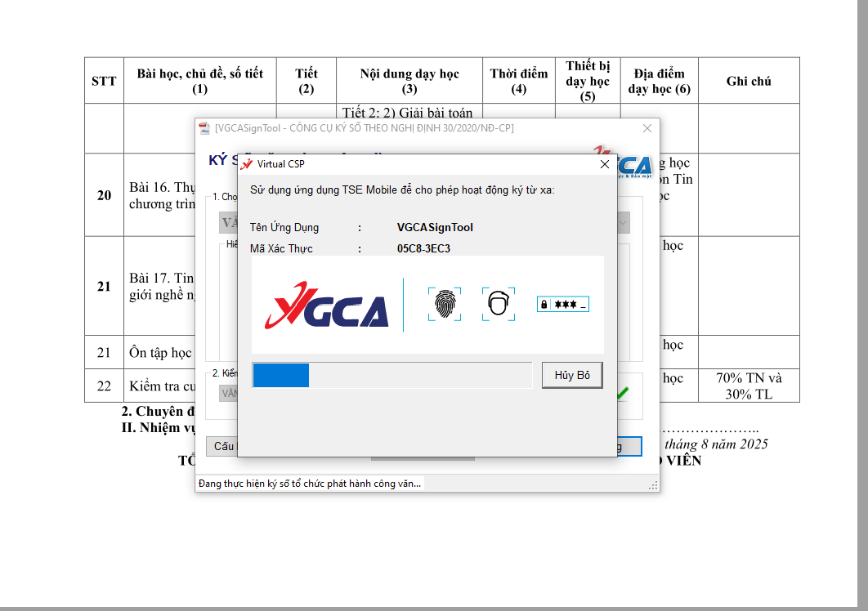Screen dimensions: 868x611
Task: Click the Địa điểm dạy học header
Action: point(659,81)
